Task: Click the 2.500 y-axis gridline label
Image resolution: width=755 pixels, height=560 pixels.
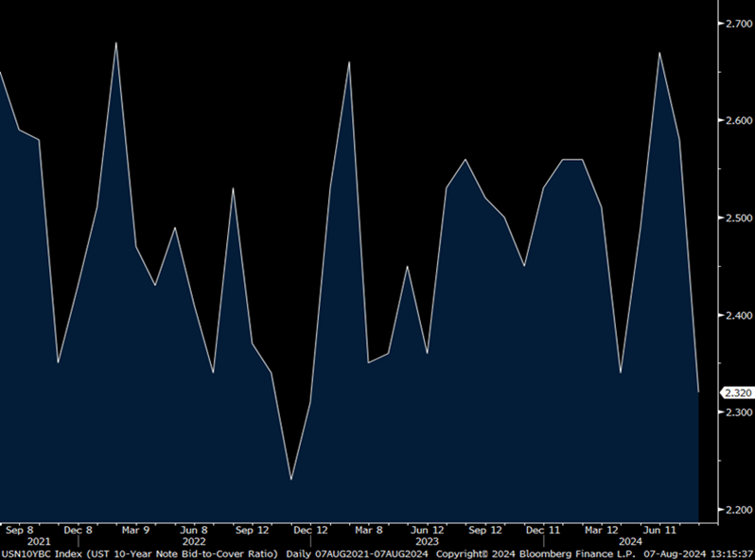Action: point(736,218)
